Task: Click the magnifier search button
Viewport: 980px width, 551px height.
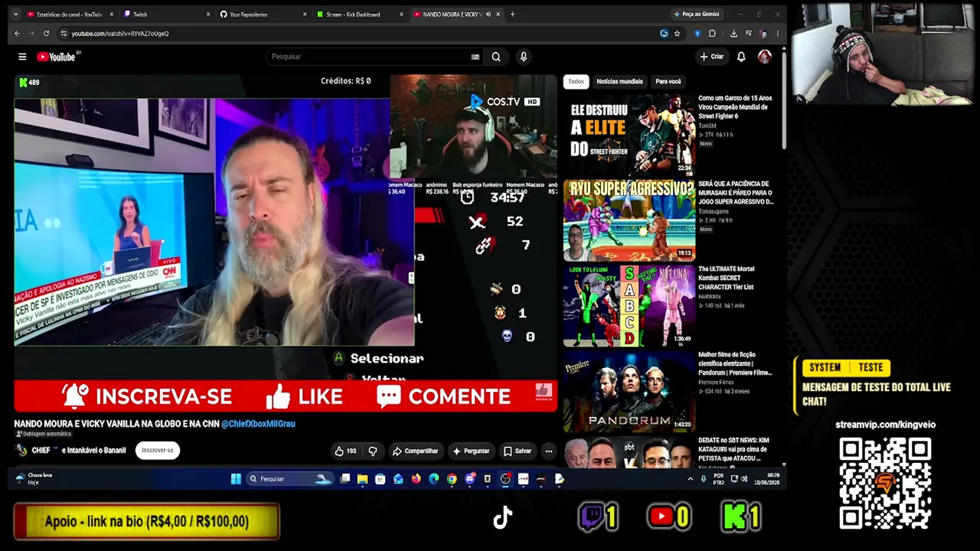Action: point(496,57)
